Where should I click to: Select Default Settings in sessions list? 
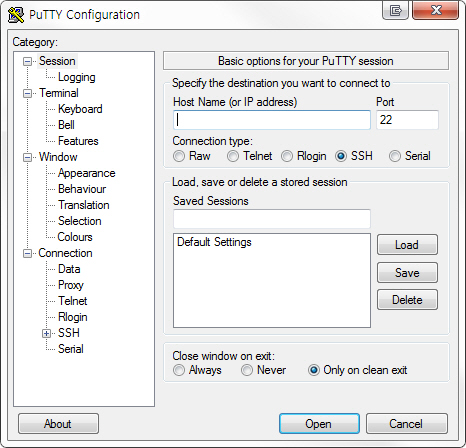coord(214,242)
